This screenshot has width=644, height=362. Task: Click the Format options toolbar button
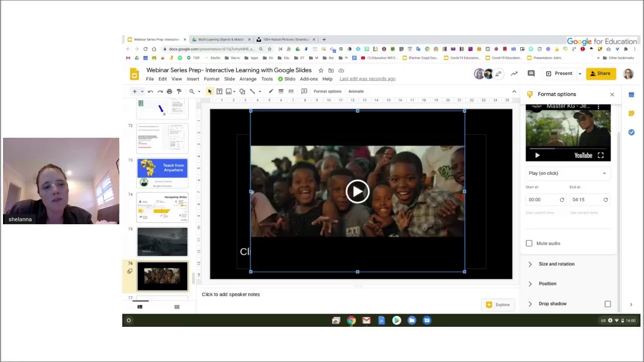[328, 92]
